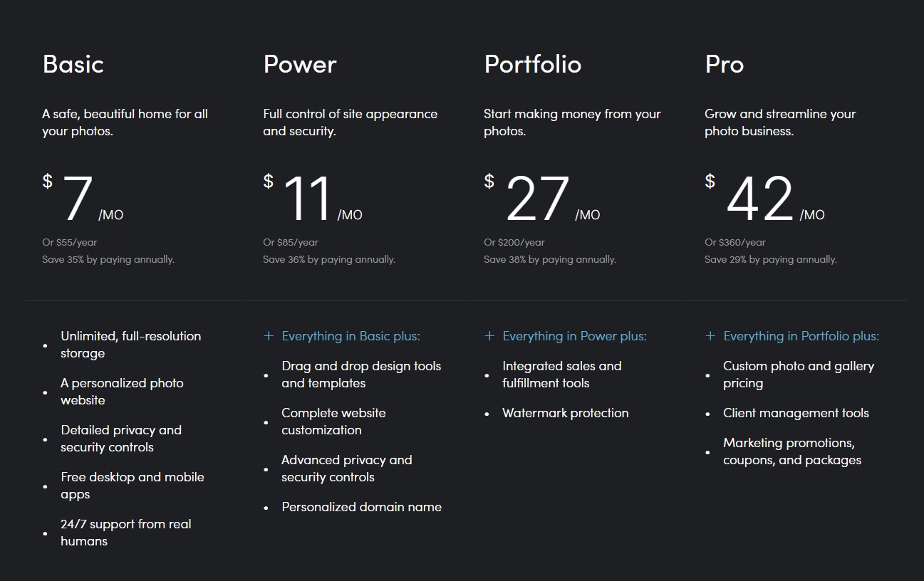Image resolution: width=924 pixels, height=581 pixels.
Task: Select the Basic plan heading
Action: pos(73,64)
